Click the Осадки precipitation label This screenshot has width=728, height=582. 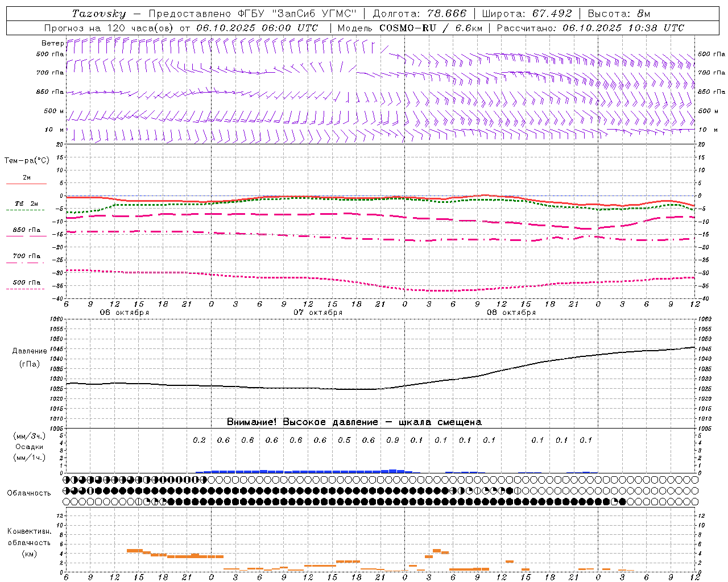pos(29,447)
